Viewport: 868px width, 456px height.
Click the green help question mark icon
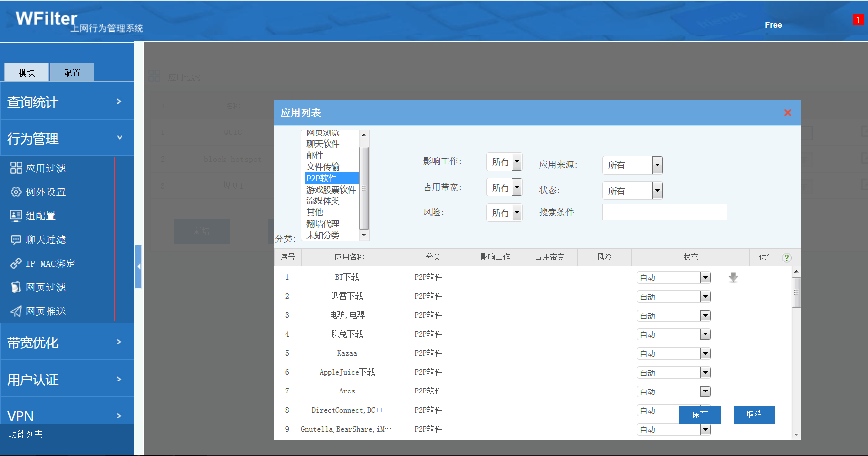point(786,258)
